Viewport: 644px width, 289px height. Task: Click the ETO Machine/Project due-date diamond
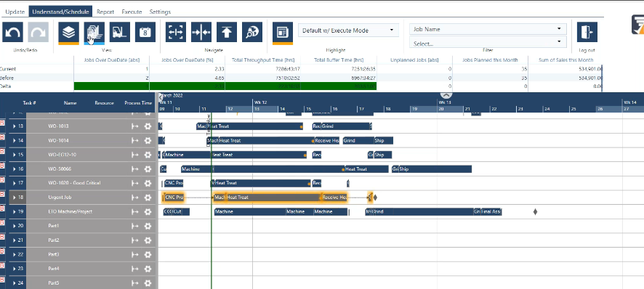coord(535,212)
